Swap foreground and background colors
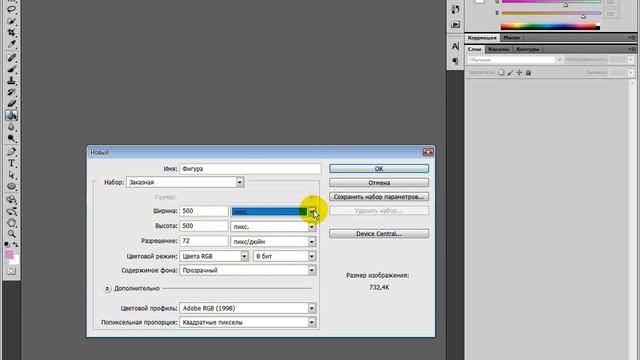 [x=16, y=244]
